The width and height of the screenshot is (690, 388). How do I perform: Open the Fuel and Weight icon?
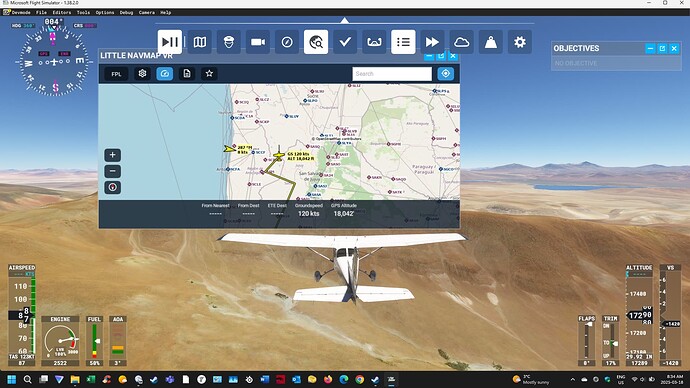point(491,42)
